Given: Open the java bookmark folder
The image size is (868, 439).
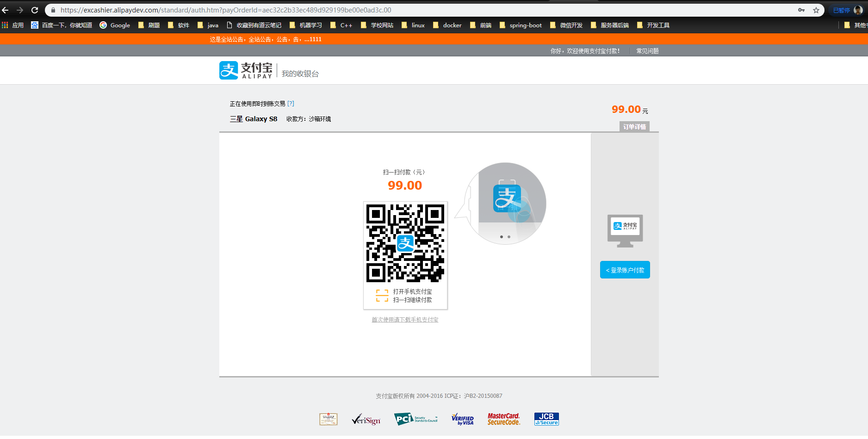Looking at the screenshot, I should tap(208, 25).
